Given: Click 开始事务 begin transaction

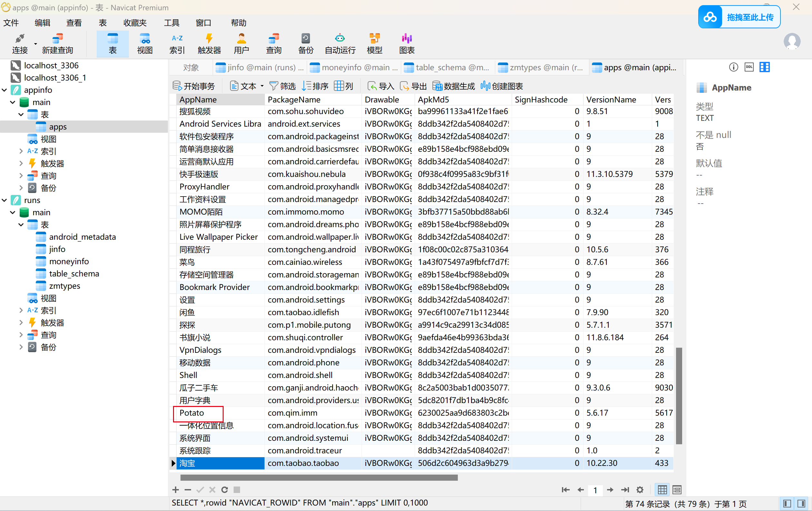Looking at the screenshot, I should pyautogui.click(x=194, y=86).
